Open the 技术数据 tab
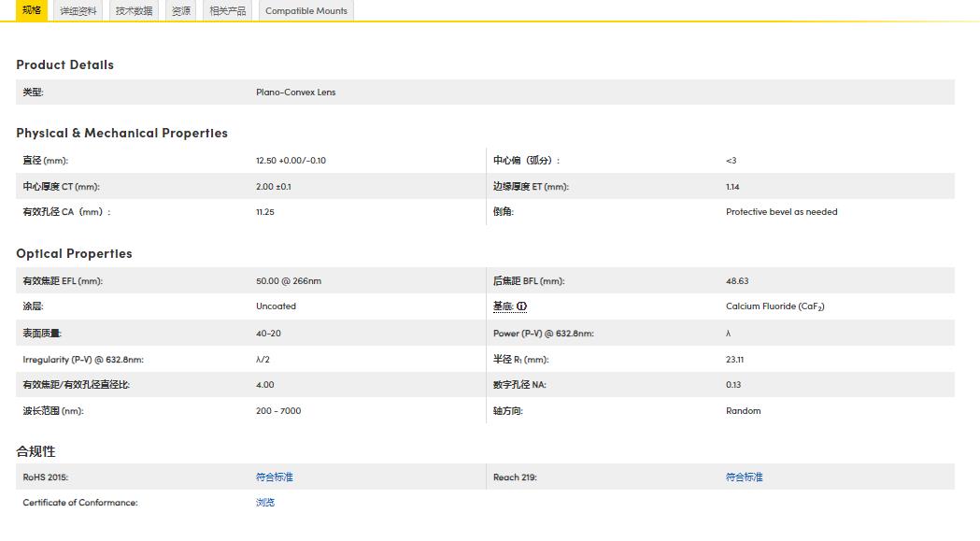 (x=134, y=11)
